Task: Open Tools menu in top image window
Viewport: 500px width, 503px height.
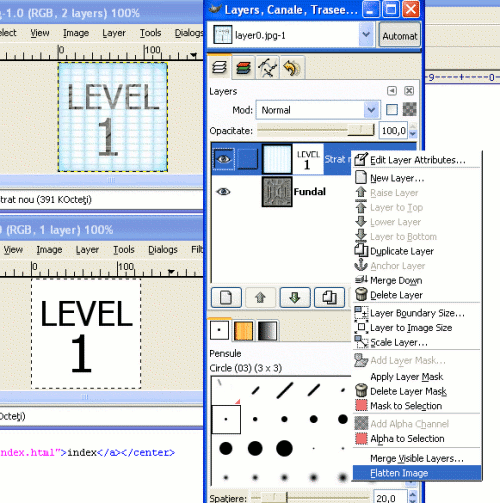Action: [150, 33]
